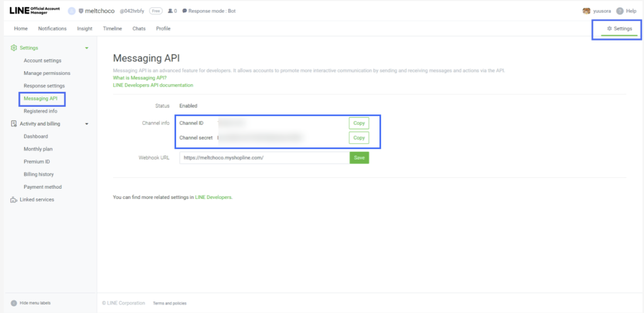Image resolution: width=644 pixels, height=313 pixels.
Task: Click the Enabled status text
Action: [188, 106]
